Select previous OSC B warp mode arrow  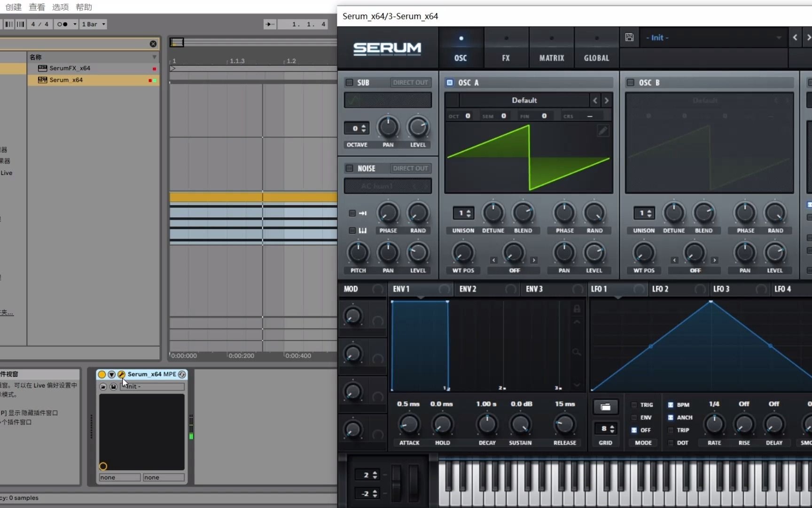click(674, 260)
